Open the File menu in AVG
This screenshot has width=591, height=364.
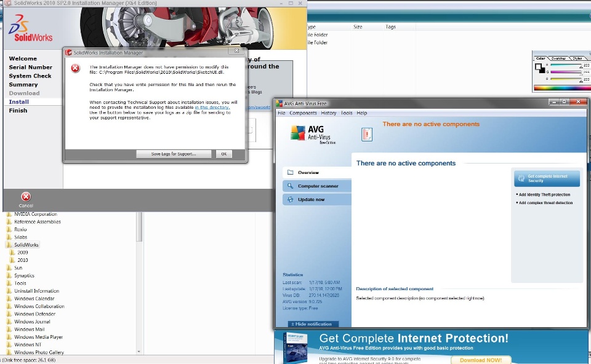(x=281, y=113)
